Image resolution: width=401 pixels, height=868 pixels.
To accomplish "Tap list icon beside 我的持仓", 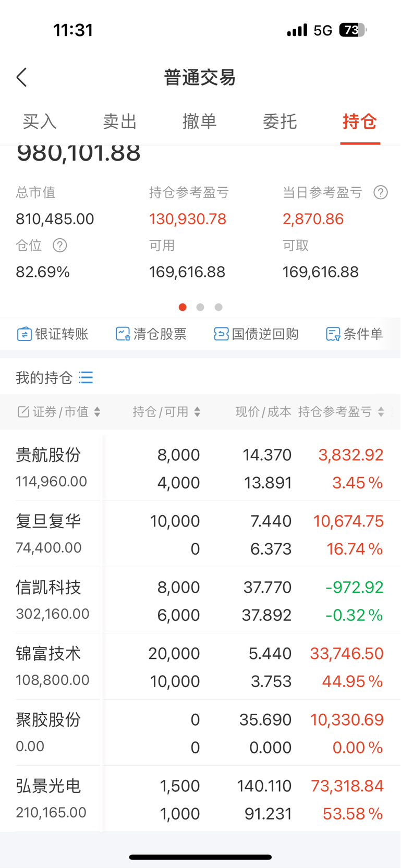I will [x=86, y=377].
